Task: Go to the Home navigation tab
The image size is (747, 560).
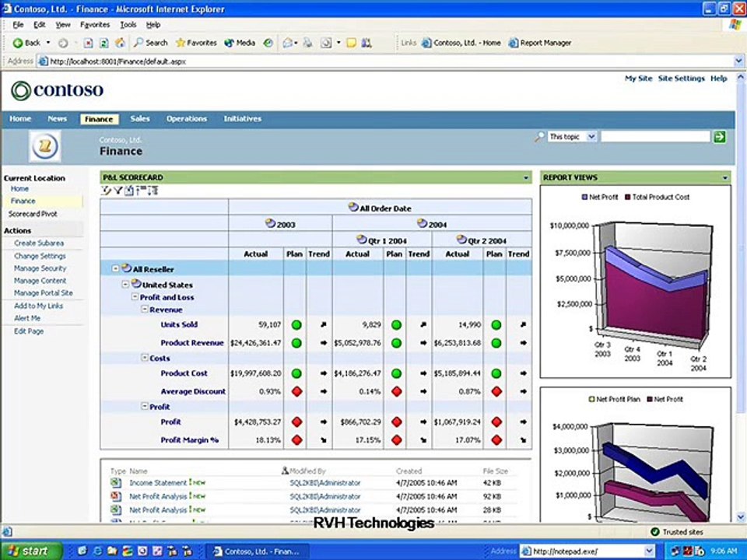Action: point(20,118)
